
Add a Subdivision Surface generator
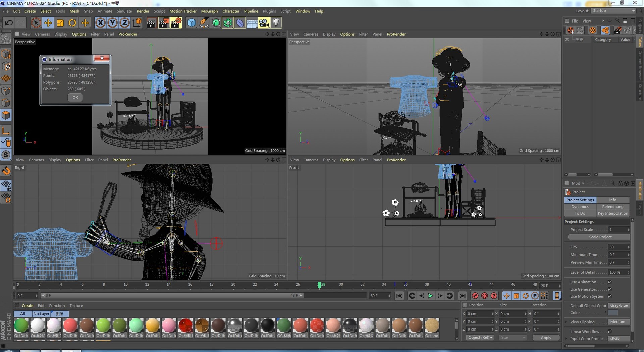[x=216, y=23]
